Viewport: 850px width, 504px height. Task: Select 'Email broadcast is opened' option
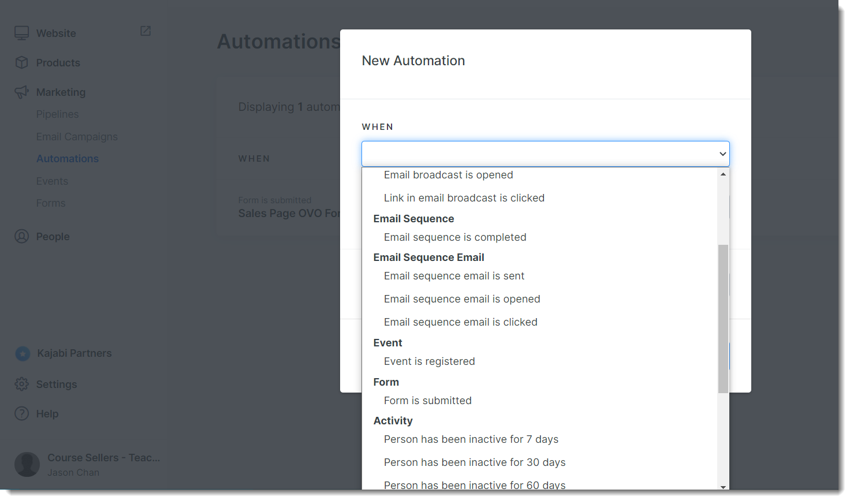(448, 175)
